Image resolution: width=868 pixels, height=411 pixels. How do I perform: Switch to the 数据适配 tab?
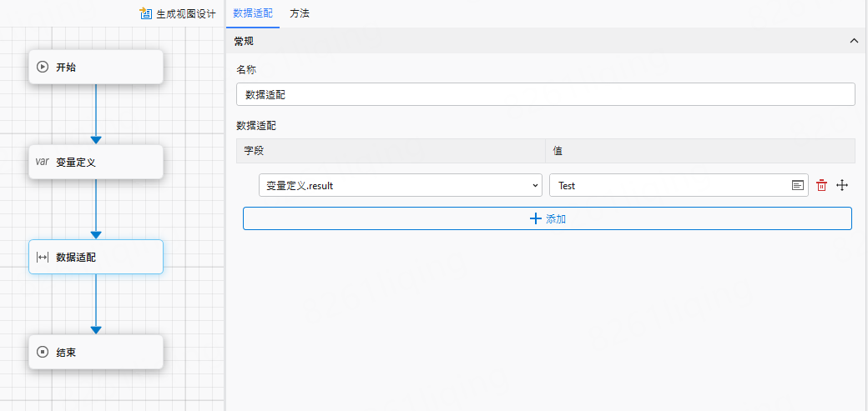[x=252, y=13]
